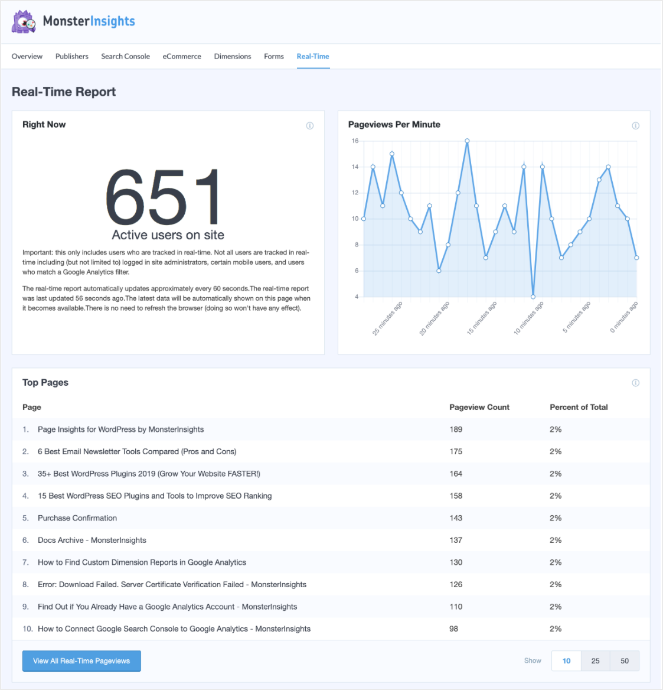This screenshot has height=690, width=663.
Task: Click pageview count value 158
Action: [x=456, y=496]
